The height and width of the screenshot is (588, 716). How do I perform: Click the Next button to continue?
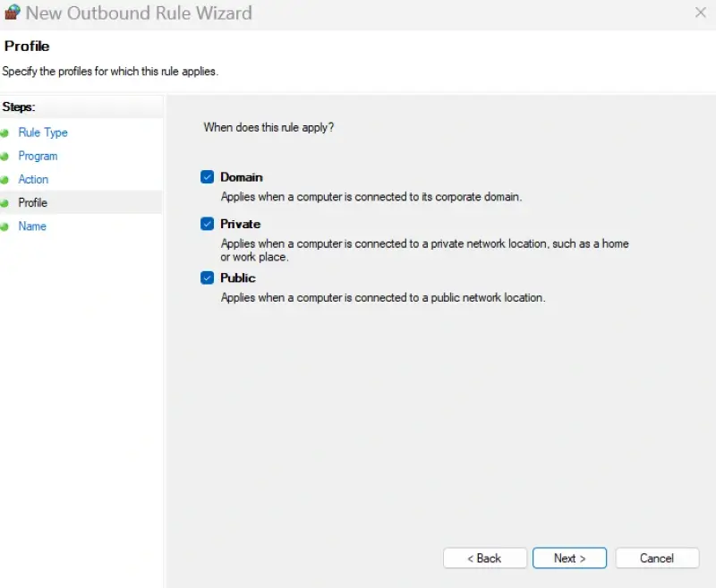pos(569,558)
